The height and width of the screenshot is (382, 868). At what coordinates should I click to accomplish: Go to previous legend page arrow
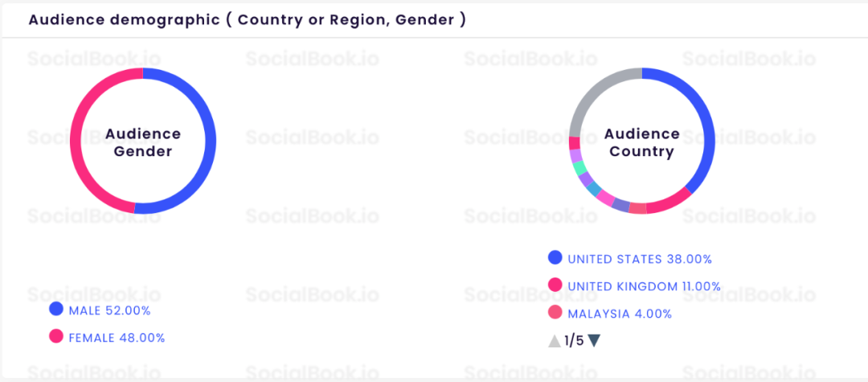[555, 341]
